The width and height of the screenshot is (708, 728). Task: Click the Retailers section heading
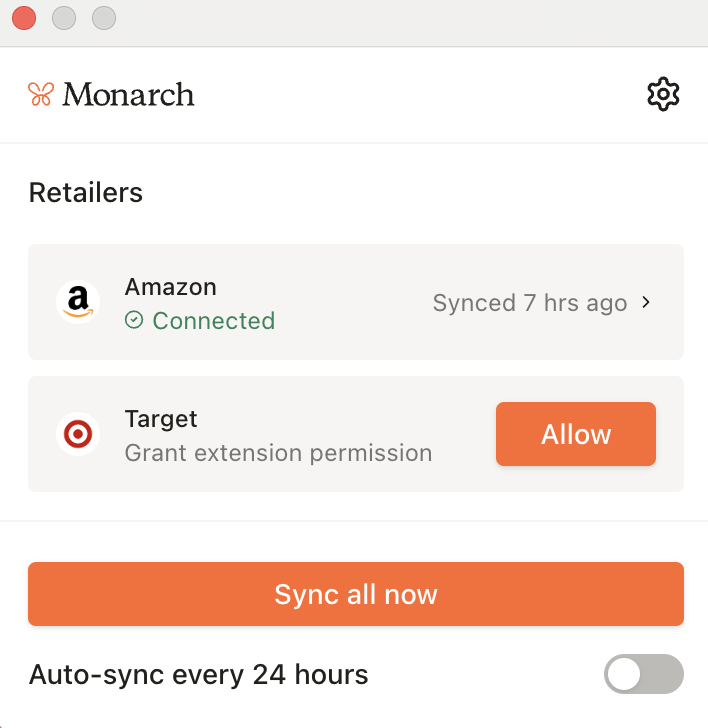tap(86, 192)
